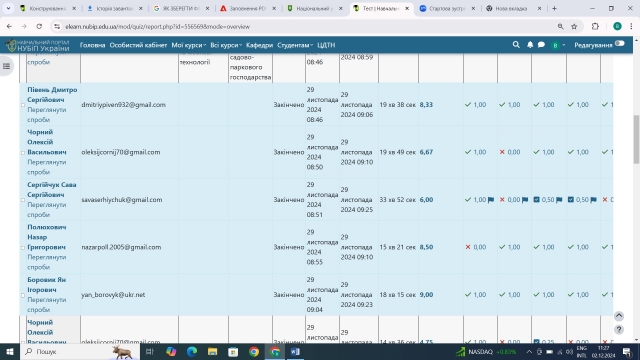
Task: Open the Головна menu item
Action: click(92, 45)
